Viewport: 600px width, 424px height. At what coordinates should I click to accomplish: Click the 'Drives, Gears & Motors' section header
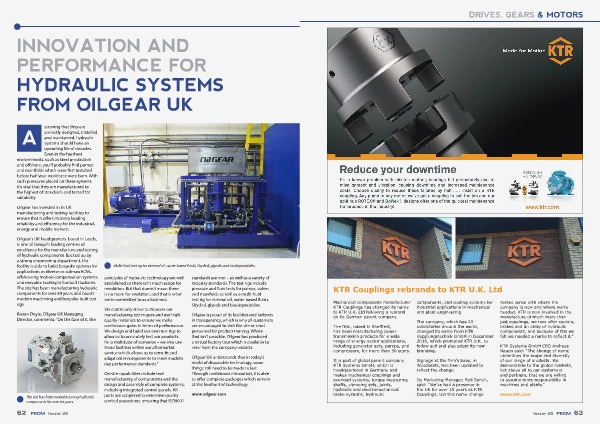click(x=526, y=15)
